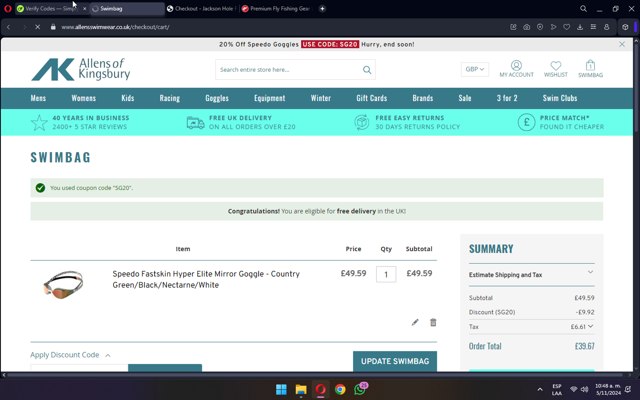Screen dimensions: 640x400
Task: Open the Swim Clubs menu
Action: (560, 98)
